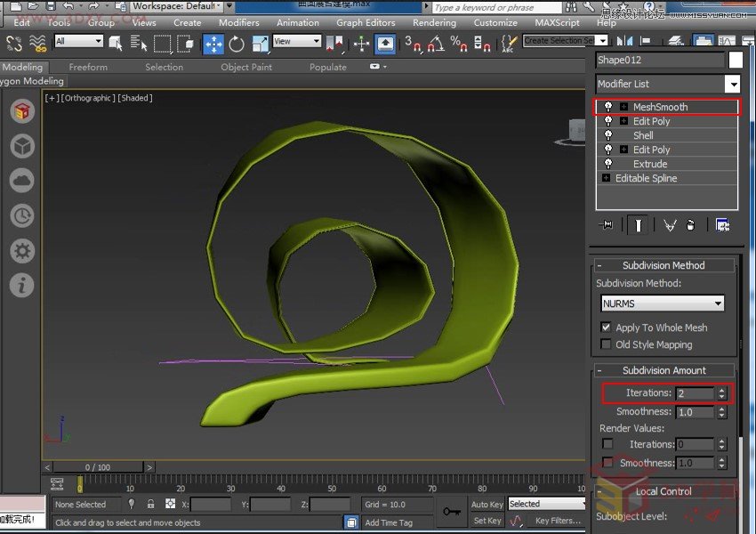Screen dimensions: 756x534
Task: Select the Select and Move tool
Action: (x=213, y=44)
